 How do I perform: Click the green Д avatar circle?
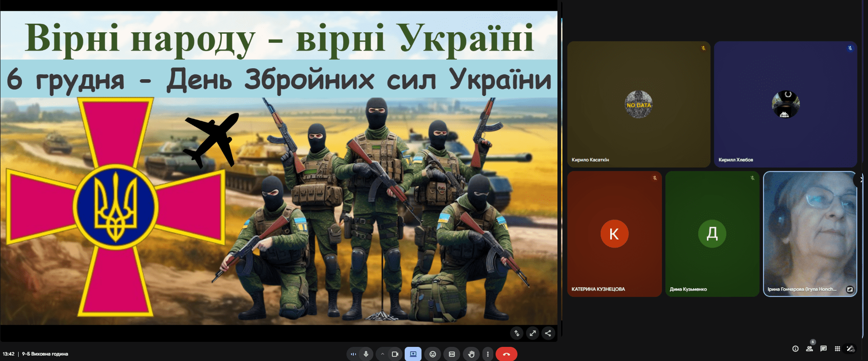click(712, 234)
